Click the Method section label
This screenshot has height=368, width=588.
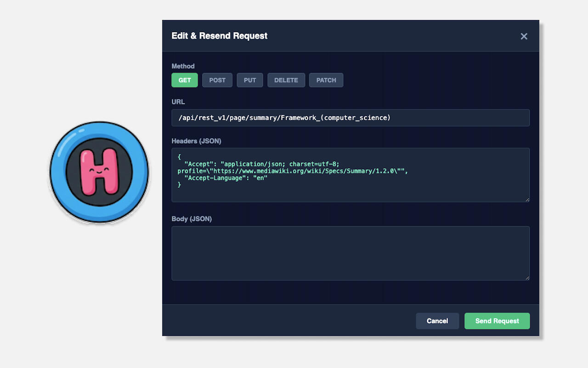pos(183,66)
